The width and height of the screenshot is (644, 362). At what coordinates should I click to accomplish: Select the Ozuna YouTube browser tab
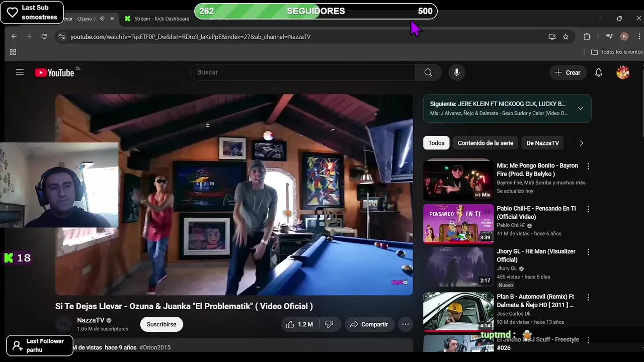(x=80, y=19)
